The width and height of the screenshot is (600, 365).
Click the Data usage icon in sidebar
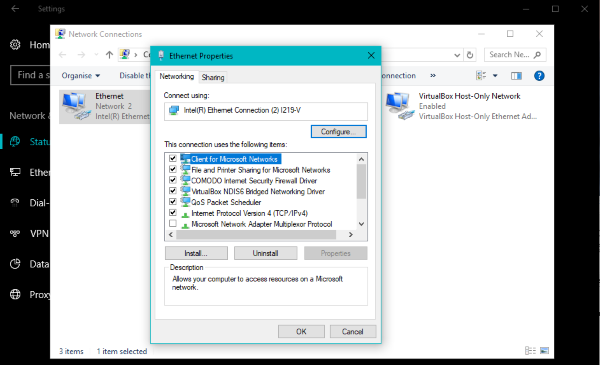tap(15, 264)
